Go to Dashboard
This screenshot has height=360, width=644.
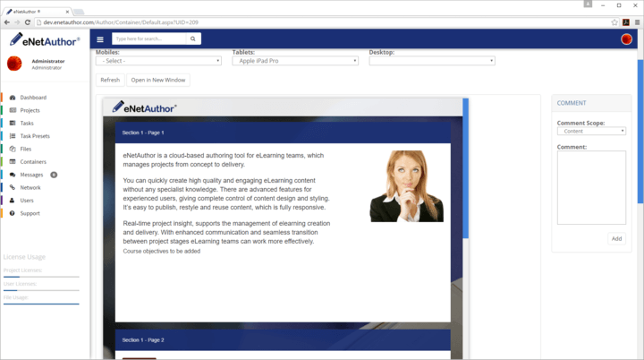[33, 98]
